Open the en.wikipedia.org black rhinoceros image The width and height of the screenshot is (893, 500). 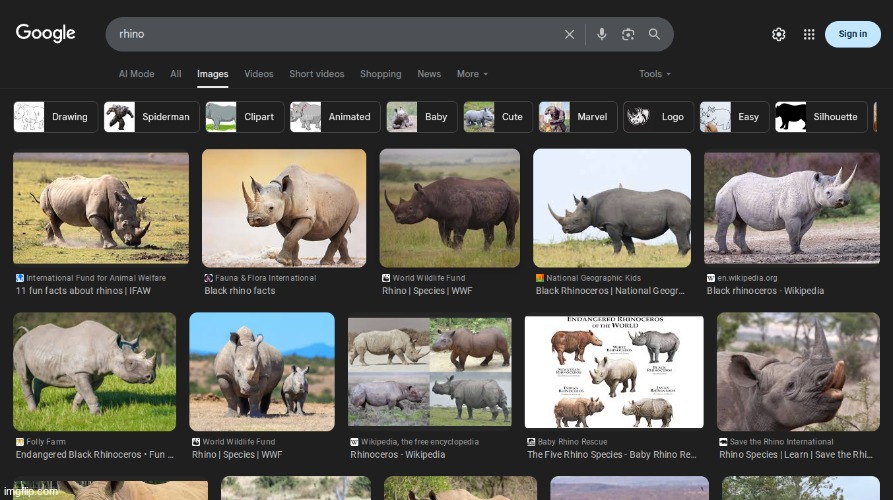792,208
